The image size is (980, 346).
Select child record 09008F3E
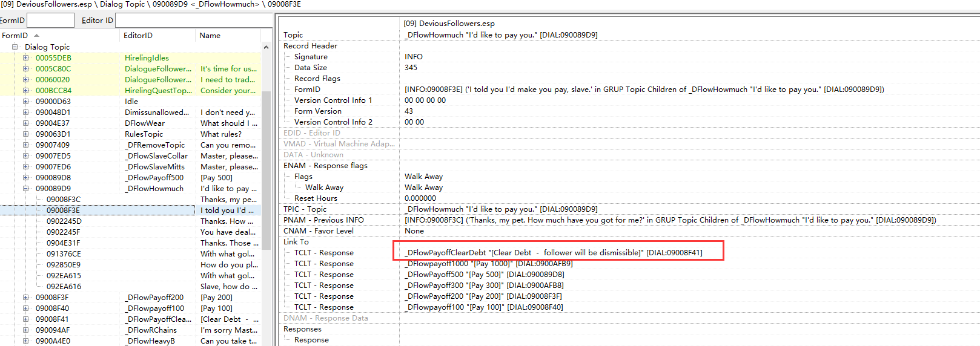tap(64, 210)
